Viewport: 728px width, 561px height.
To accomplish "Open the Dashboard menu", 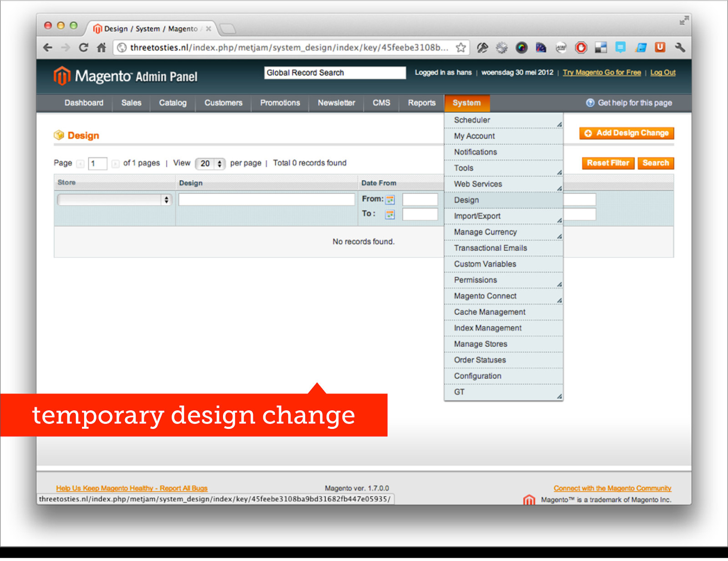I will [84, 103].
